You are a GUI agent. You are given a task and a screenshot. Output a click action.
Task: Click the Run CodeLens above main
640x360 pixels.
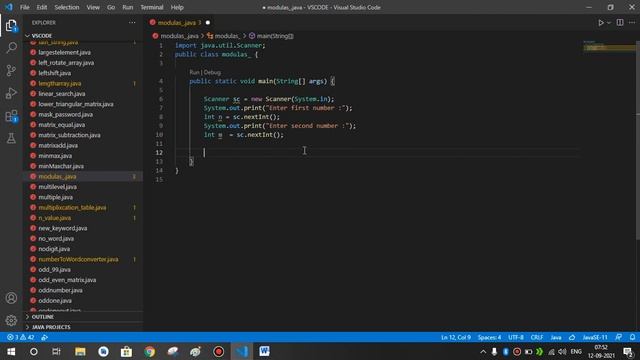194,72
